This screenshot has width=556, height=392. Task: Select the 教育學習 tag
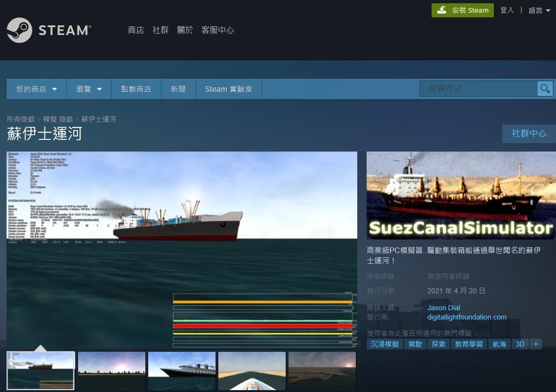tap(469, 344)
